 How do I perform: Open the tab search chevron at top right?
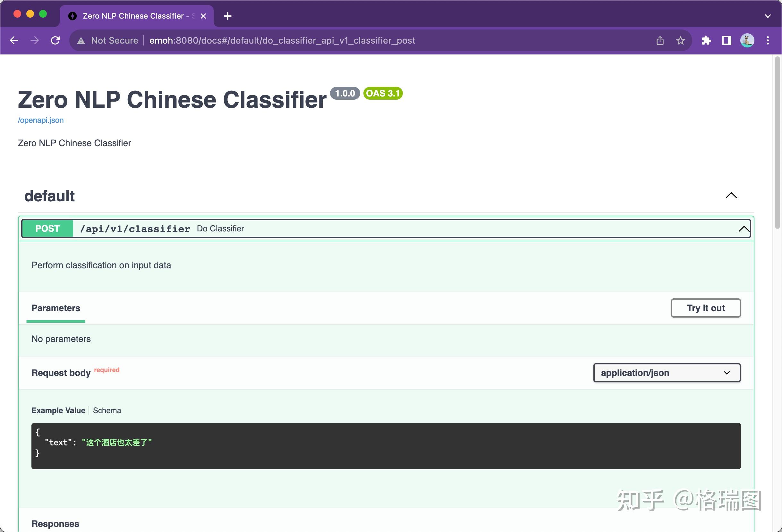coord(768,16)
